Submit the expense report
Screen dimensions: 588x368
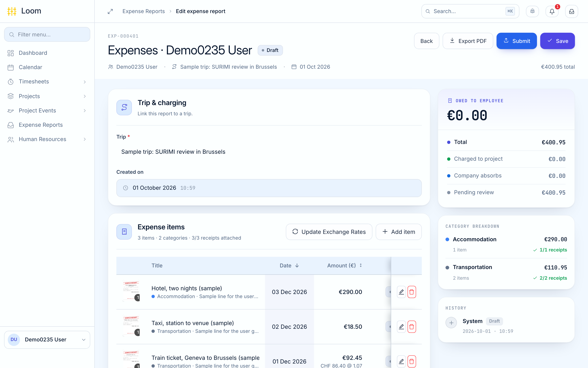click(x=517, y=41)
